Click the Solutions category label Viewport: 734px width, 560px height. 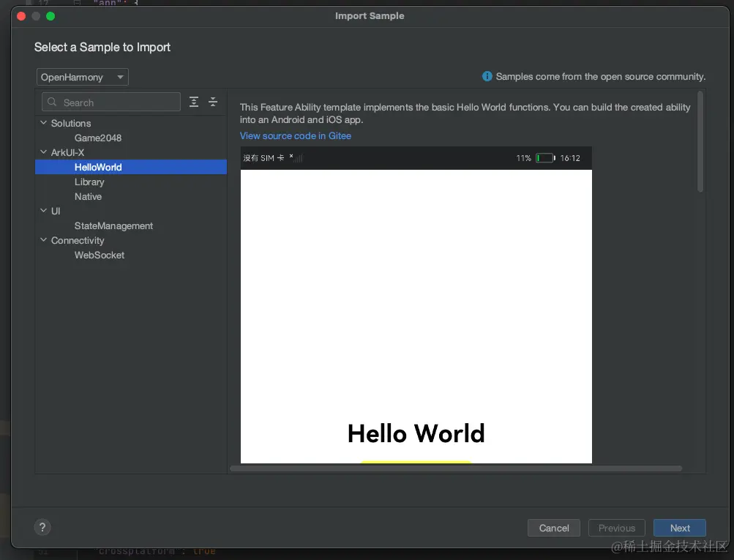71,123
